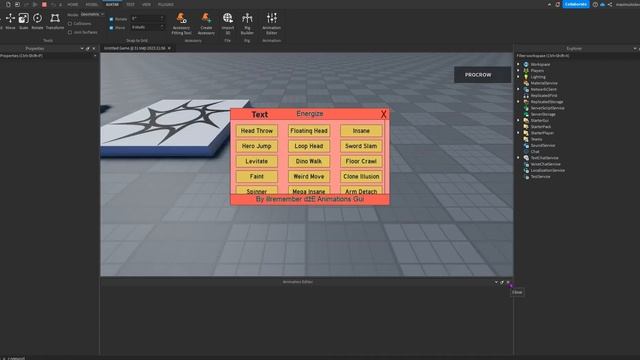The image size is (640, 360).
Task: Click the PROCROW button in viewport
Action: 482,75
